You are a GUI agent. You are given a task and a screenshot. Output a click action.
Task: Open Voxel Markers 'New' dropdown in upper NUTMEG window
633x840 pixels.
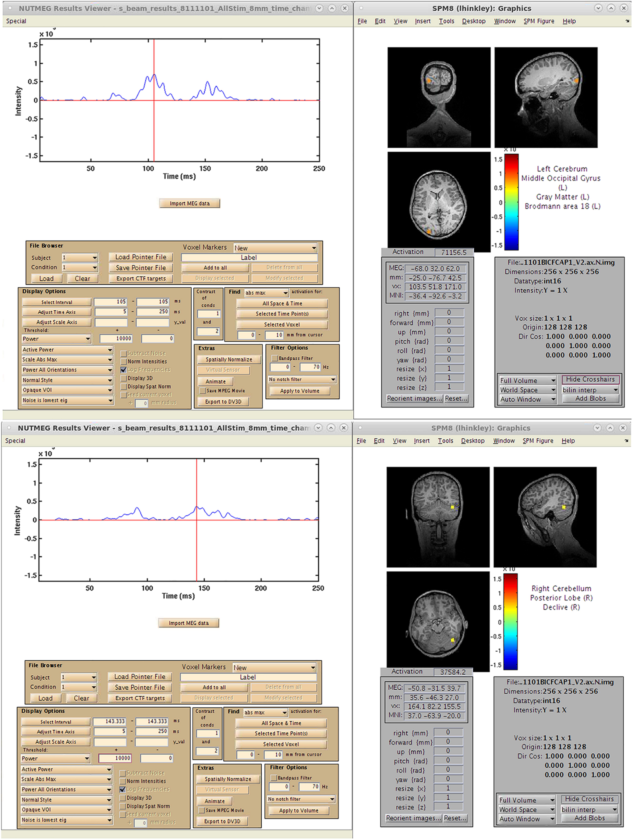tap(275, 248)
